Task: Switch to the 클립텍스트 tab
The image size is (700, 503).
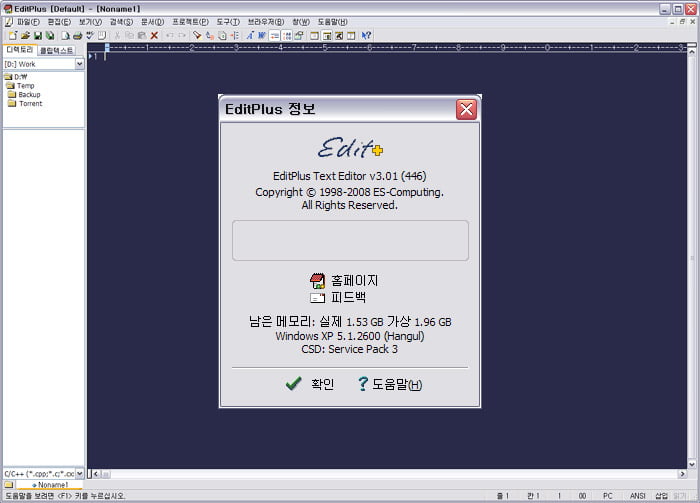Action: coord(57,49)
